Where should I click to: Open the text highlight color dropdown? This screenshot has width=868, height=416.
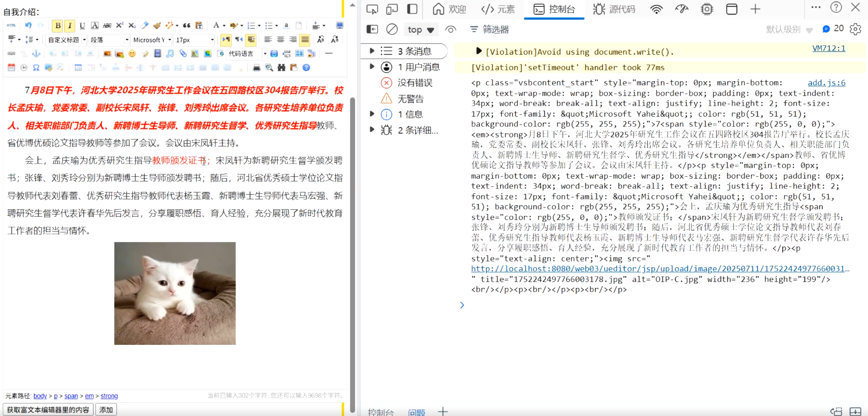coord(242,26)
